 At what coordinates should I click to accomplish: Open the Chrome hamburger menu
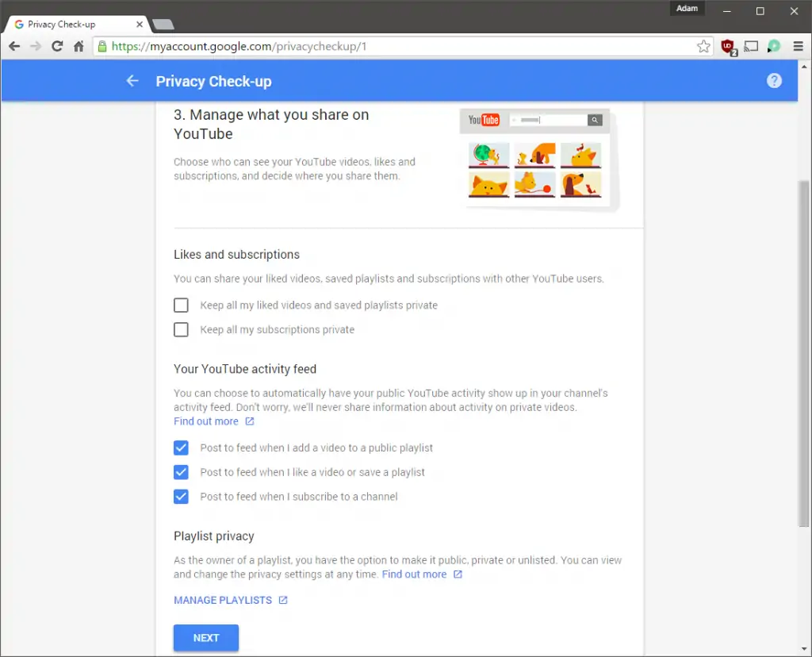pos(798,47)
